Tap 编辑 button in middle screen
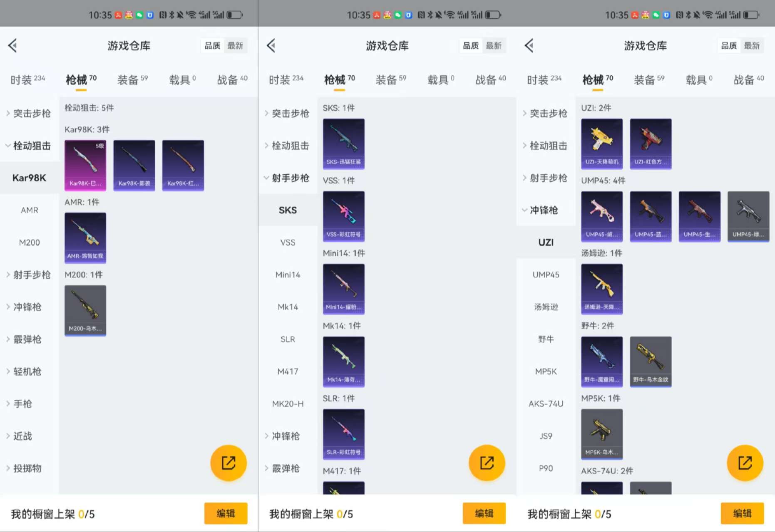The height and width of the screenshot is (532, 775). pos(484,513)
